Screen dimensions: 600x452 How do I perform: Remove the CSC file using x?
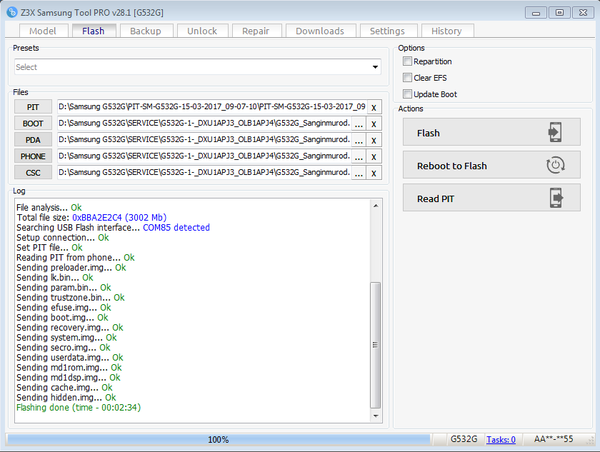click(374, 173)
